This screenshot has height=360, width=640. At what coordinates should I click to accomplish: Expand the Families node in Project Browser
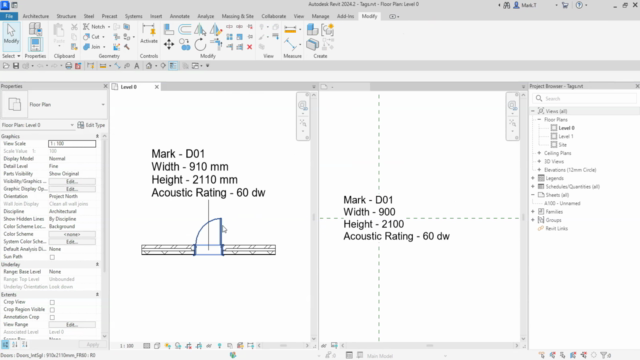click(x=533, y=211)
